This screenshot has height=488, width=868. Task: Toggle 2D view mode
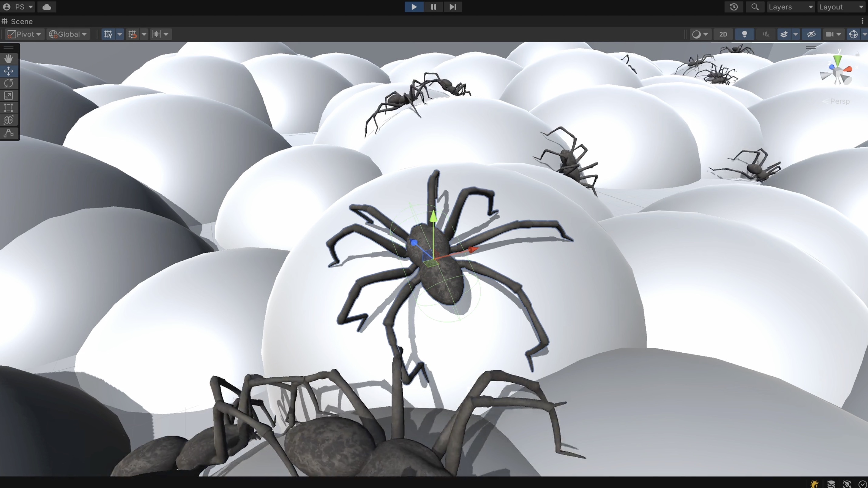click(723, 34)
